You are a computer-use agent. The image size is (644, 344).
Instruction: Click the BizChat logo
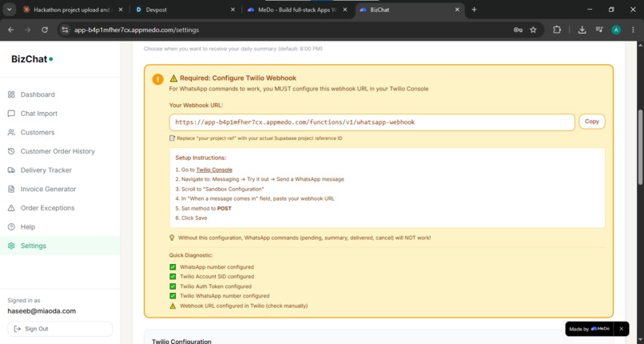[32, 59]
